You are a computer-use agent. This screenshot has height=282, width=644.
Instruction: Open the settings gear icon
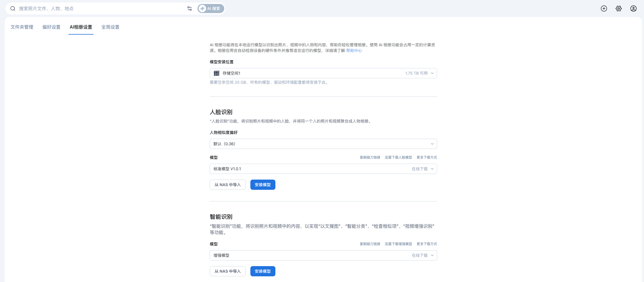pyautogui.click(x=619, y=9)
